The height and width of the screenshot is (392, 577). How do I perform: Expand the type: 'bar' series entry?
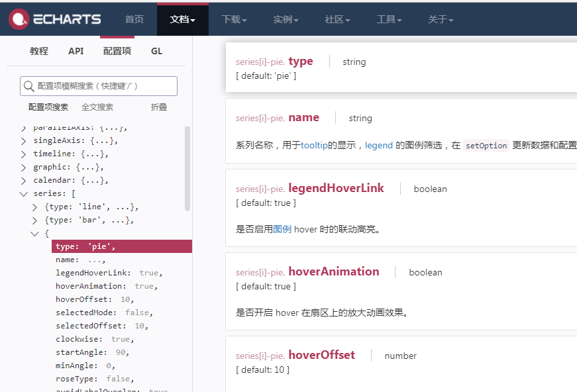tap(34, 220)
